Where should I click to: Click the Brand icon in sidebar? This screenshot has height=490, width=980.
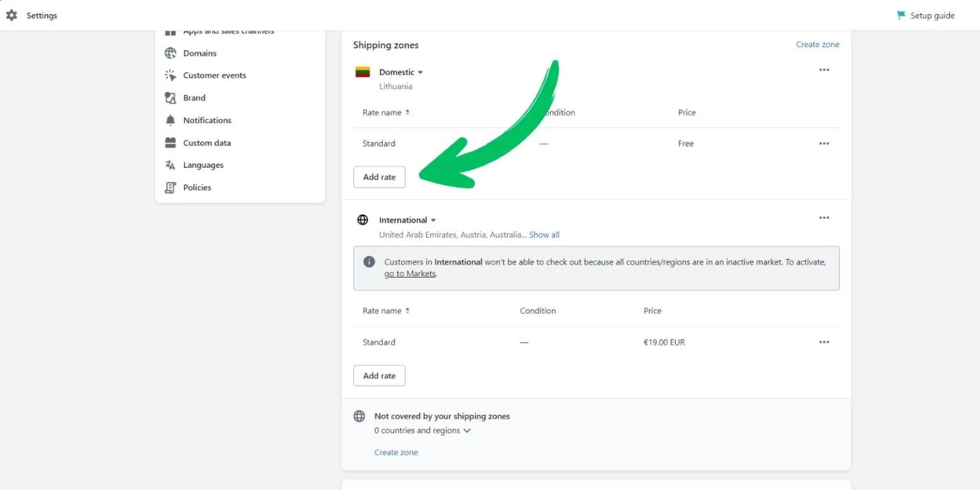170,98
